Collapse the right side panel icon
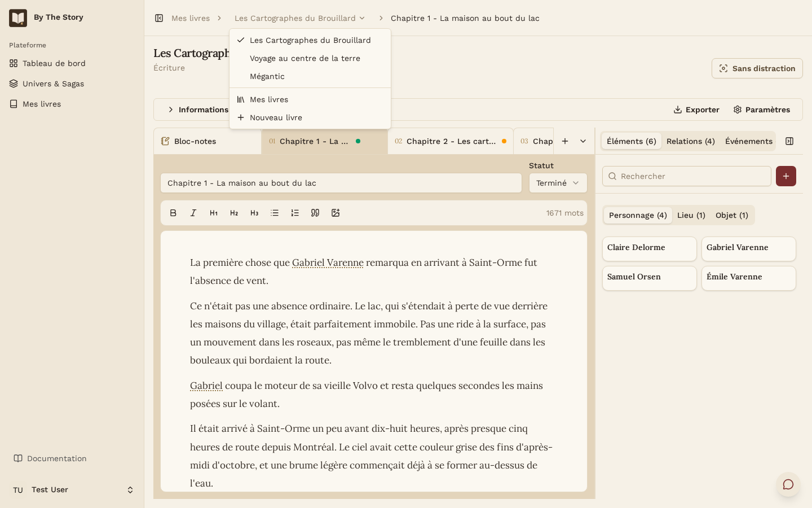This screenshot has width=812, height=508. (x=789, y=141)
